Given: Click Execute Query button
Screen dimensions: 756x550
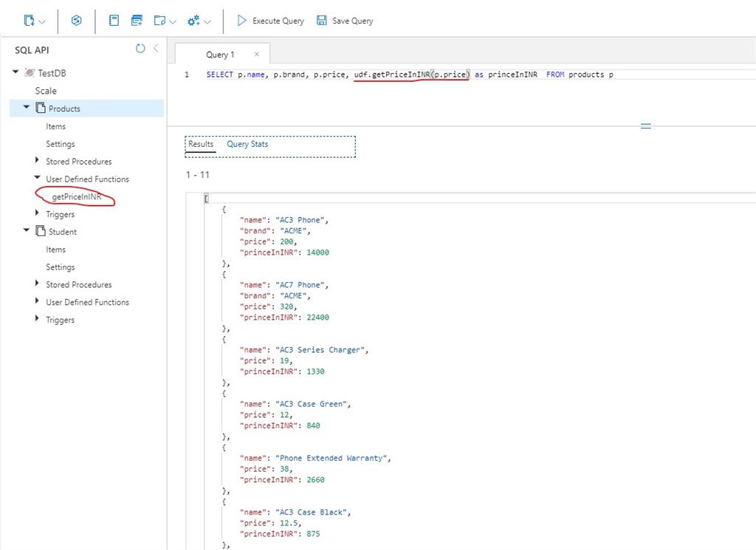Looking at the screenshot, I should 270,21.
